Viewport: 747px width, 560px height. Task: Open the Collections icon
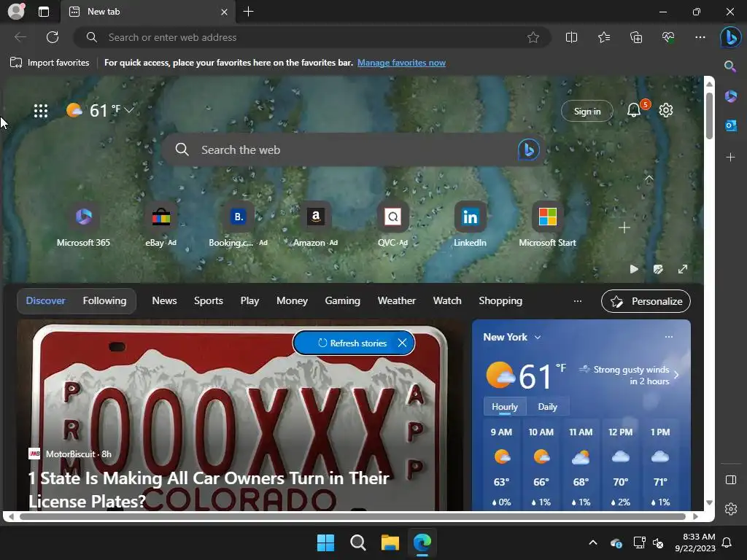pos(636,37)
